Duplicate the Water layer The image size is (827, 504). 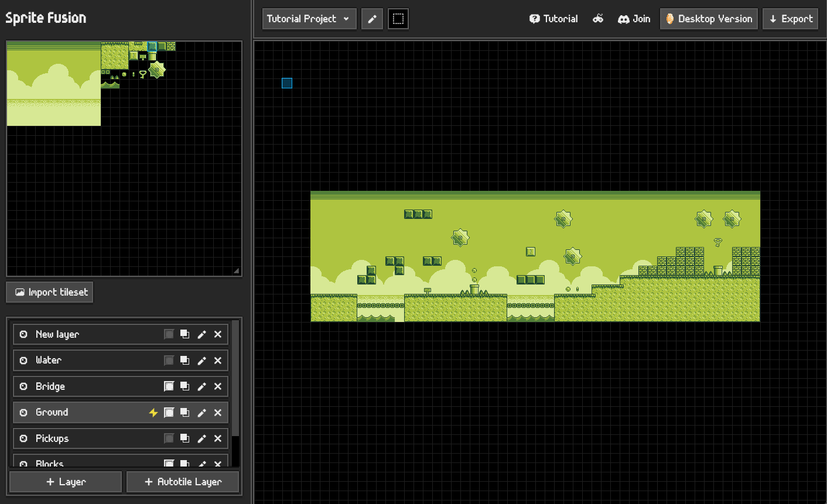pyautogui.click(x=184, y=360)
